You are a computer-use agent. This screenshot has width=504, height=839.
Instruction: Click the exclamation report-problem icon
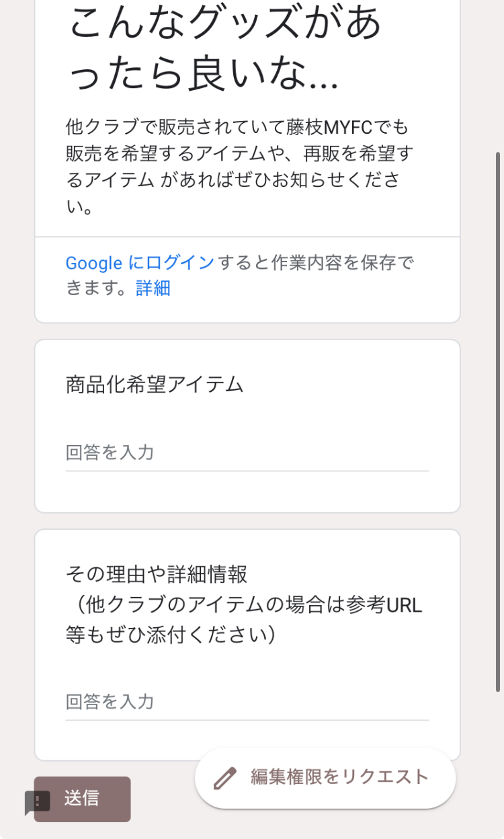[38, 801]
